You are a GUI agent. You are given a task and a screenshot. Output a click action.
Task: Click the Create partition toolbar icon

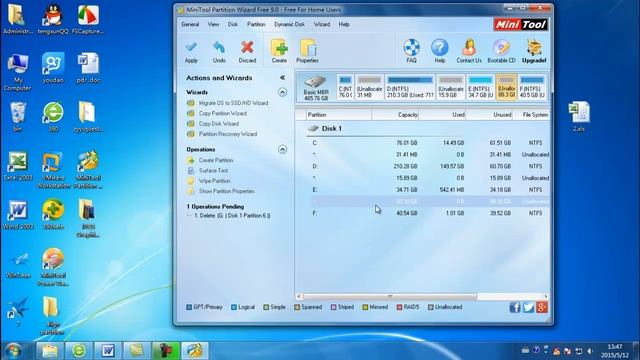[x=279, y=51]
